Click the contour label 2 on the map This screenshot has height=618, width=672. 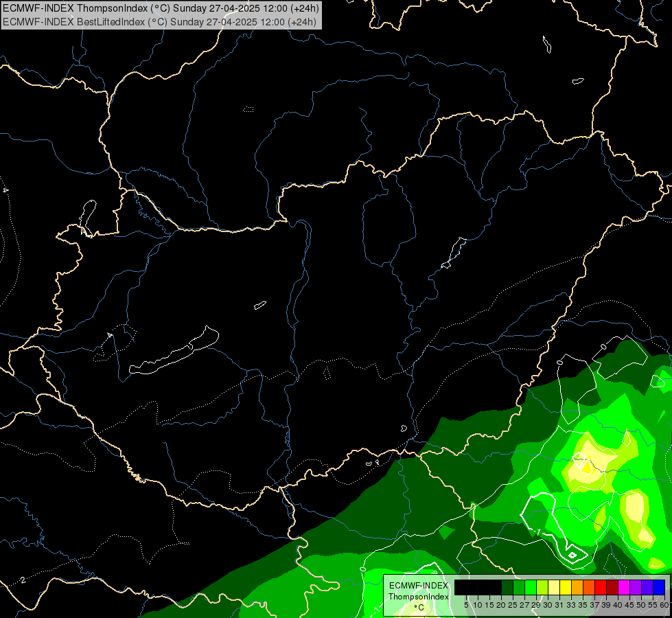coord(23,580)
